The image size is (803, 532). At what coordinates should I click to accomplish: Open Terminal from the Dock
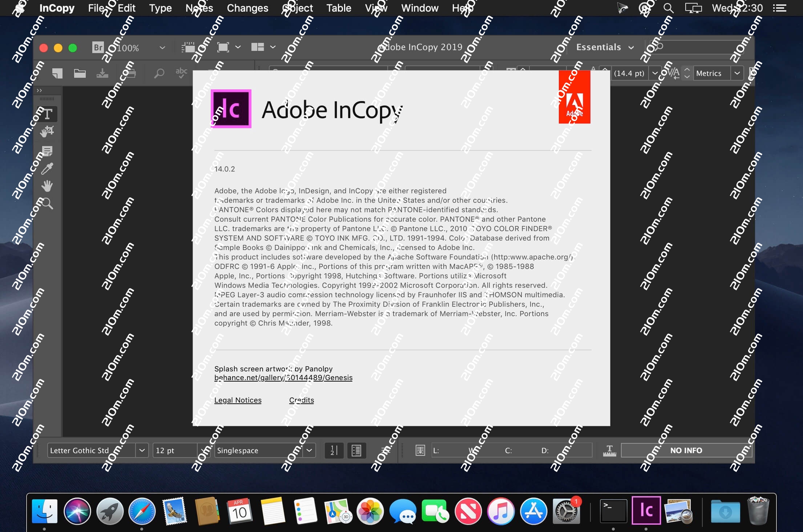[613, 511]
